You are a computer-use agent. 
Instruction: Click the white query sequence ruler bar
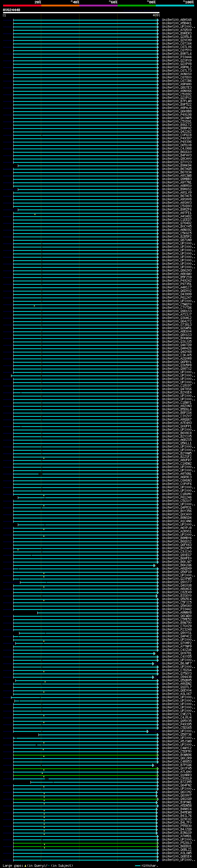pyautogui.click(x=81, y=13)
